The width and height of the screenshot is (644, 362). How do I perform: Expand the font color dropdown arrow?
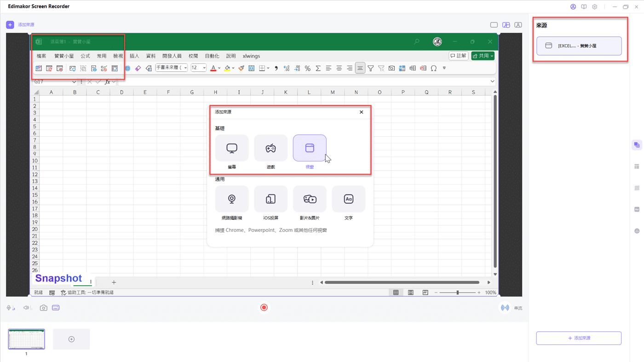coord(219,69)
